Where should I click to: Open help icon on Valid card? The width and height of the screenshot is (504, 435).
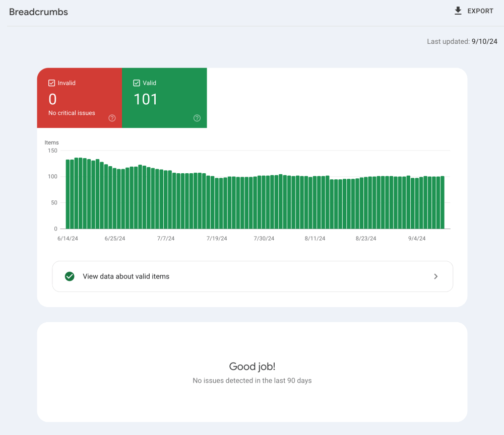pos(197,118)
